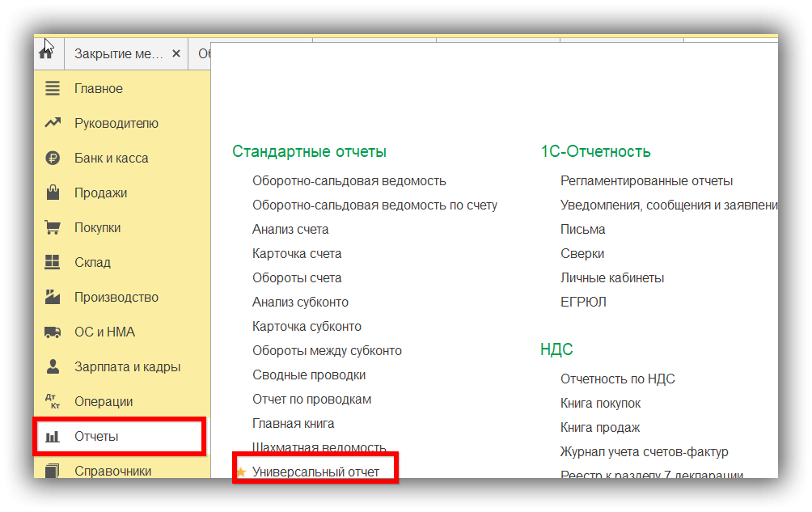Click the home page icon
This screenshot has width=812, height=512.
click(47, 53)
